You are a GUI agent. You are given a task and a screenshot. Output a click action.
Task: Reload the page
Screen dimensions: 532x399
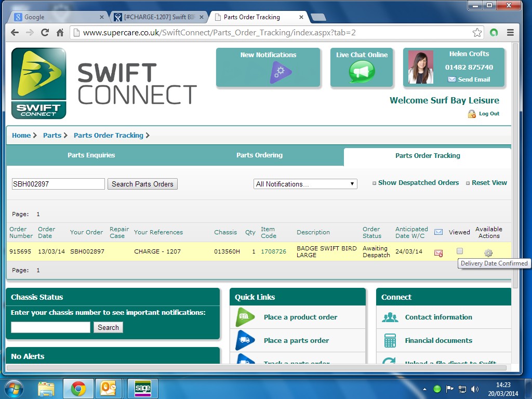(x=45, y=33)
